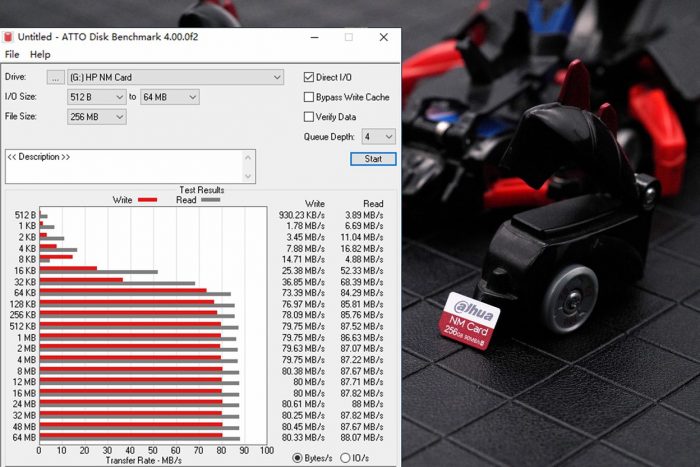Expand the 64 MB maximum I/O size dropdown
The width and height of the screenshot is (700, 467).
pyautogui.click(x=169, y=97)
